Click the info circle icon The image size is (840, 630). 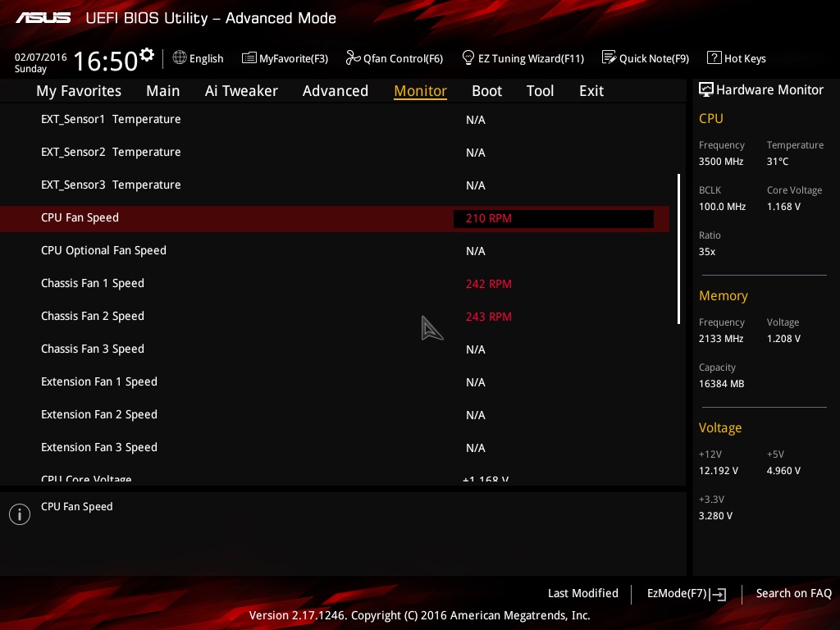[20, 514]
